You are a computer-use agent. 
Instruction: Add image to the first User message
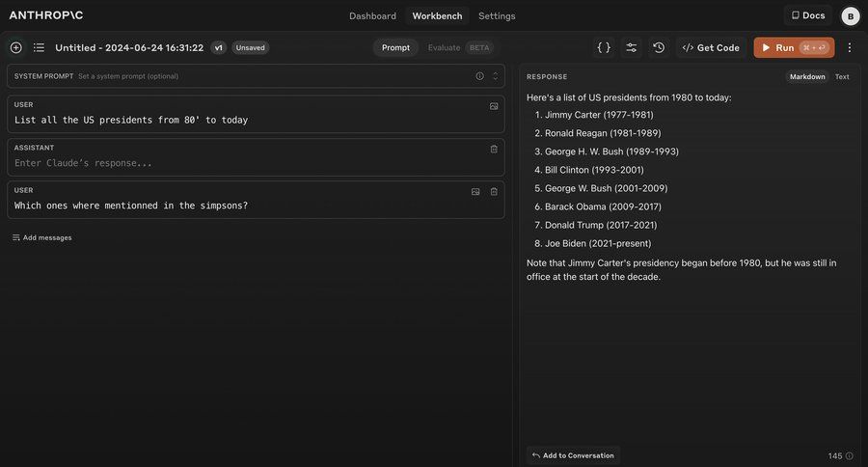494,105
